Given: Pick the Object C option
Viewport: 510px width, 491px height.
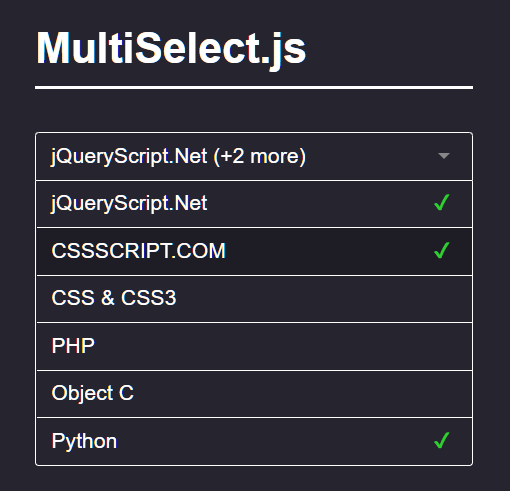Looking at the screenshot, I should pyautogui.click(x=254, y=394).
